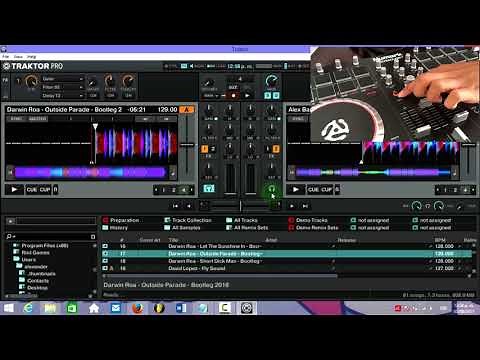480x360 pixels.
Task: Jump crossfader fully right with skip icon
Action: pyautogui.click(x=305, y=206)
